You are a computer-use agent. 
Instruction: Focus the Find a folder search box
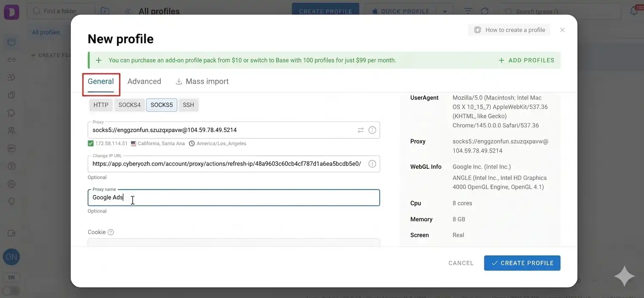[61, 11]
